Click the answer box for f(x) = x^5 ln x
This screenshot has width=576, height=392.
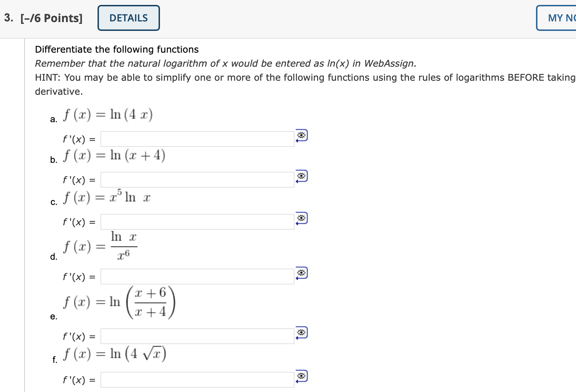(x=197, y=221)
